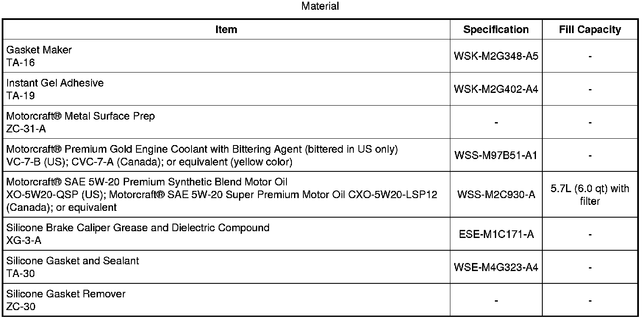The width and height of the screenshot is (644, 319).
Task: Click specification WSK-M2G402-A4
Action: [x=496, y=89]
